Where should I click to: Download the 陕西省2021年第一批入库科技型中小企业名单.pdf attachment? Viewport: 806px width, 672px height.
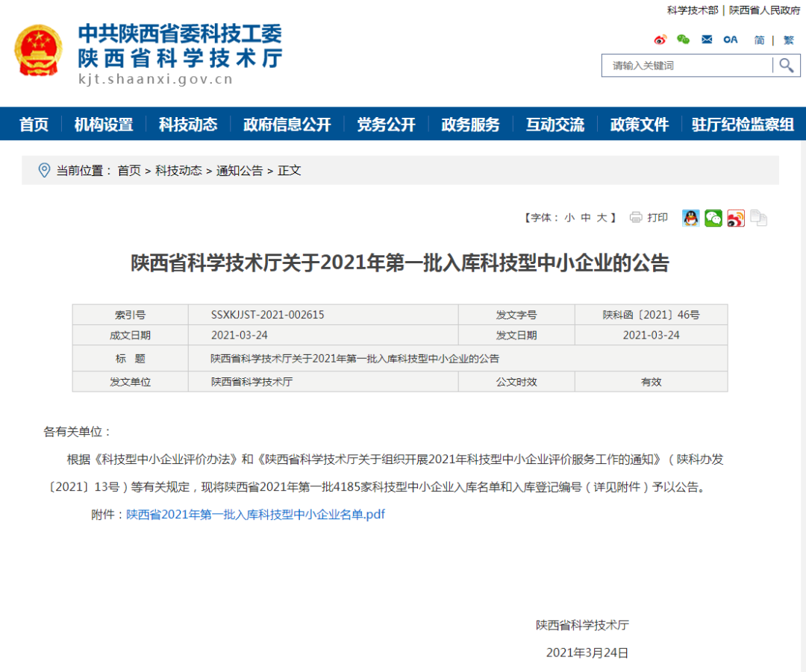tap(255, 514)
